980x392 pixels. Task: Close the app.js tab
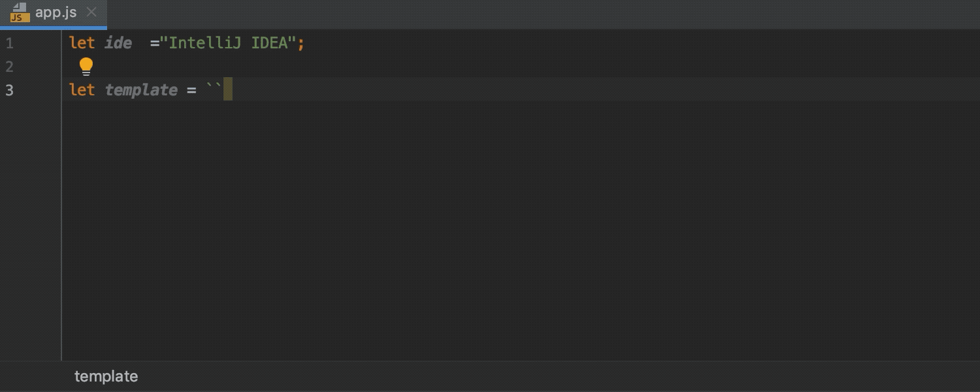[91, 12]
